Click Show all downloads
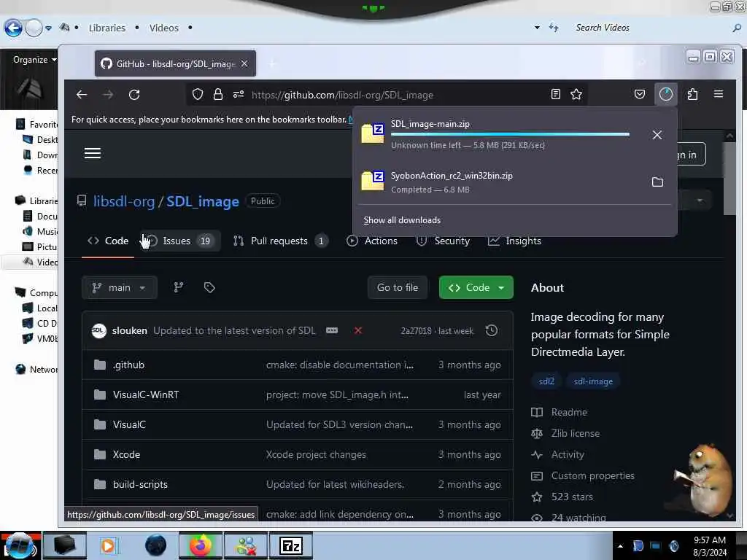The image size is (747, 560). point(402,220)
